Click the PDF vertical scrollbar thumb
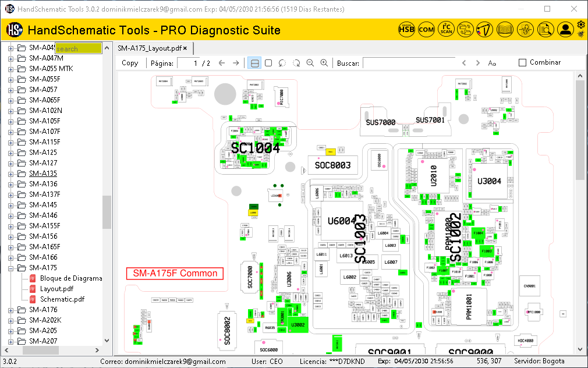The height and width of the screenshot is (368, 588). 580,130
